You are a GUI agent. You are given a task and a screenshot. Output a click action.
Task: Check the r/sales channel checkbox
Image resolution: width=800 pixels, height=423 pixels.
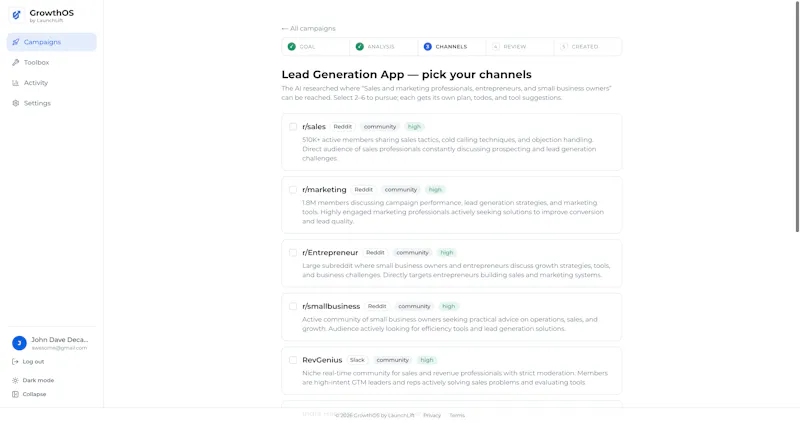click(x=293, y=127)
